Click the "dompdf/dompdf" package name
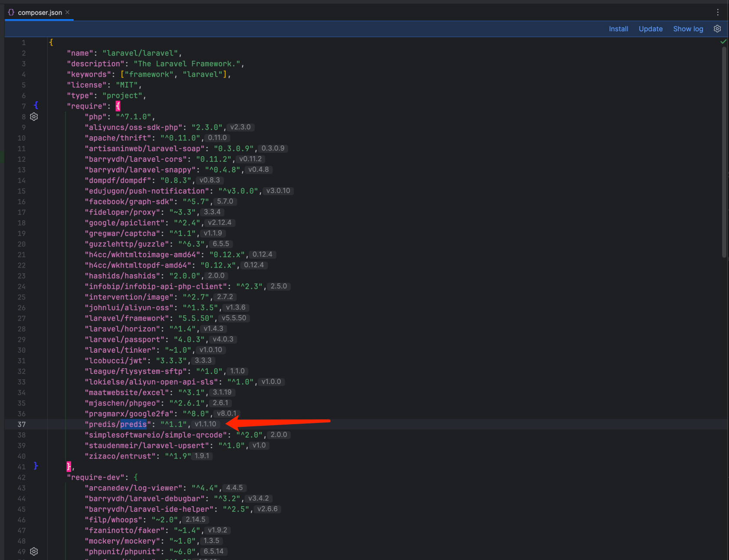 (118, 180)
